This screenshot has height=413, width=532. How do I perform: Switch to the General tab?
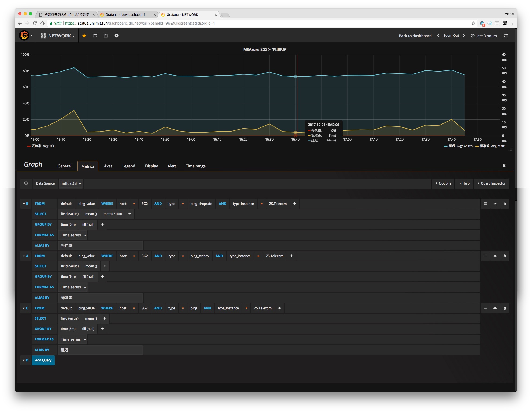click(x=65, y=166)
